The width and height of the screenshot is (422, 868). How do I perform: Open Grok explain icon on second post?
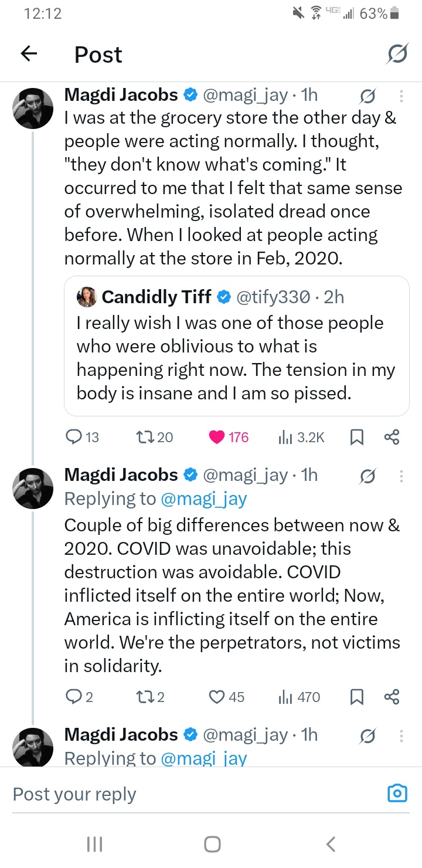click(x=368, y=476)
